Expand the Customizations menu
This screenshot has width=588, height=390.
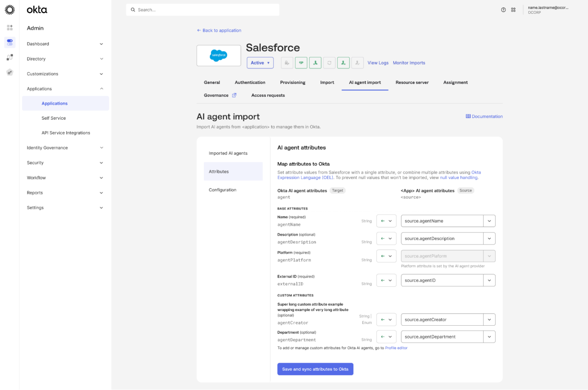tap(65, 74)
